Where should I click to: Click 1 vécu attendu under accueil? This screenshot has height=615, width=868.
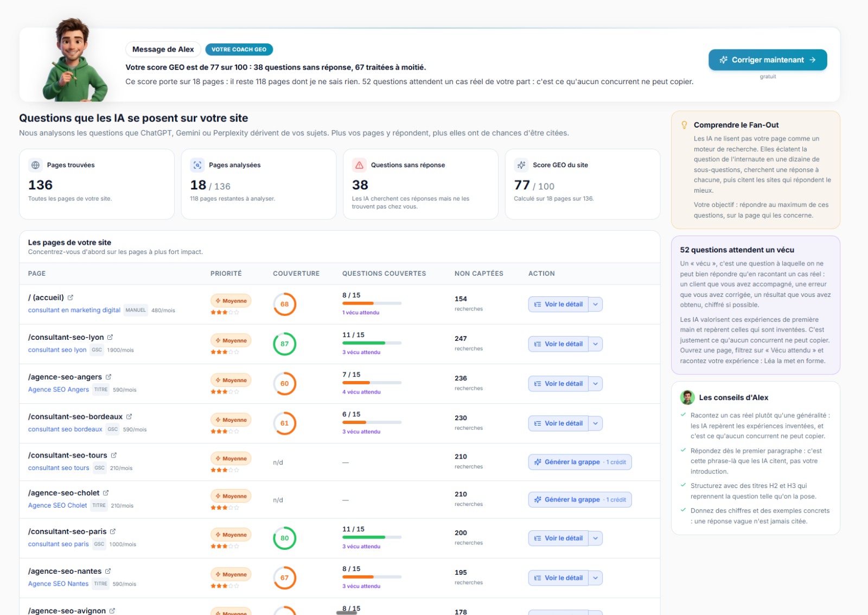pos(361,313)
